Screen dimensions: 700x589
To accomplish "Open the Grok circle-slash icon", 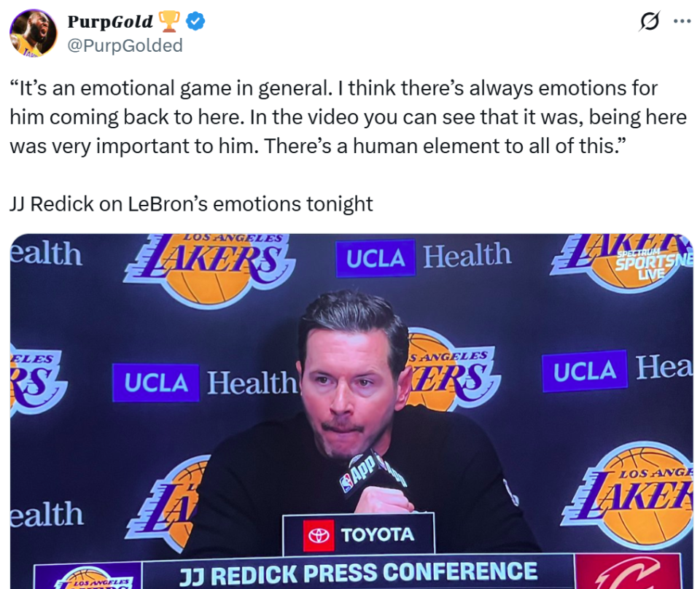I will coord(649,22).
